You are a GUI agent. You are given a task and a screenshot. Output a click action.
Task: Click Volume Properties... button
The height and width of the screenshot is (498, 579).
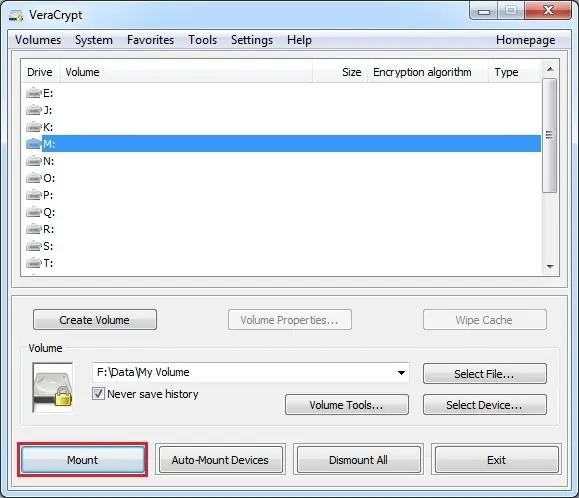[290, 320]
